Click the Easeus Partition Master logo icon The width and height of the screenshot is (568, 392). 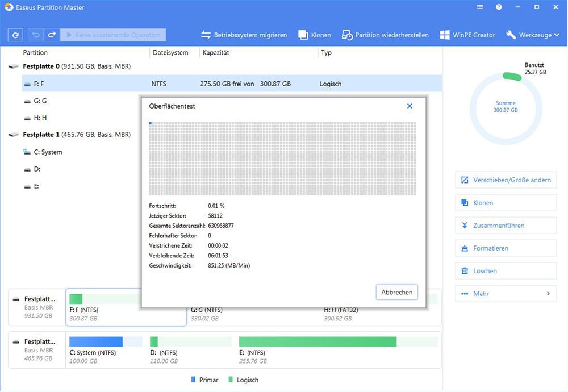point(9,7)
